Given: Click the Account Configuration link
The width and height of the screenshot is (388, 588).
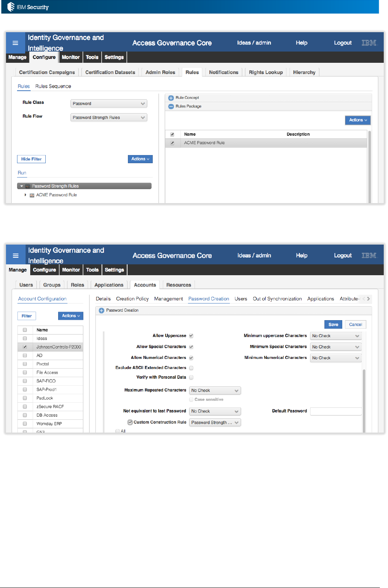Looking at the screenshot, I should (x=42, y=299).
